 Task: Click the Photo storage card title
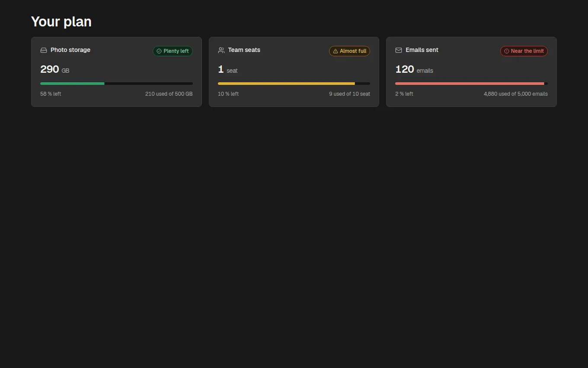point(70,50)
